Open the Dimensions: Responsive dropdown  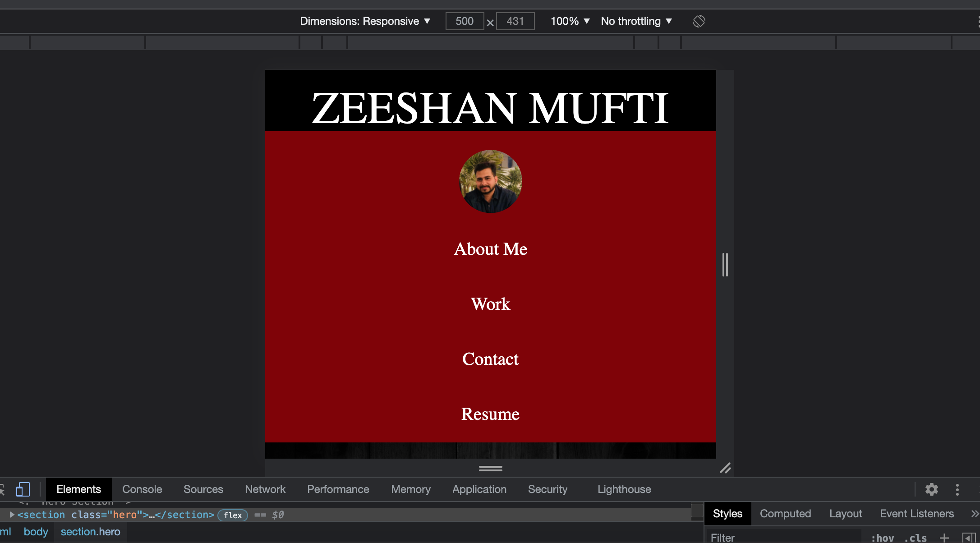pyautogui.click(x=365, y=21)
